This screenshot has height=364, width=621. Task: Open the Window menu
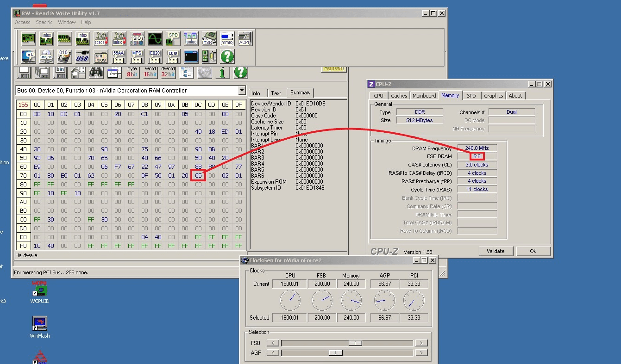[67, 22]
